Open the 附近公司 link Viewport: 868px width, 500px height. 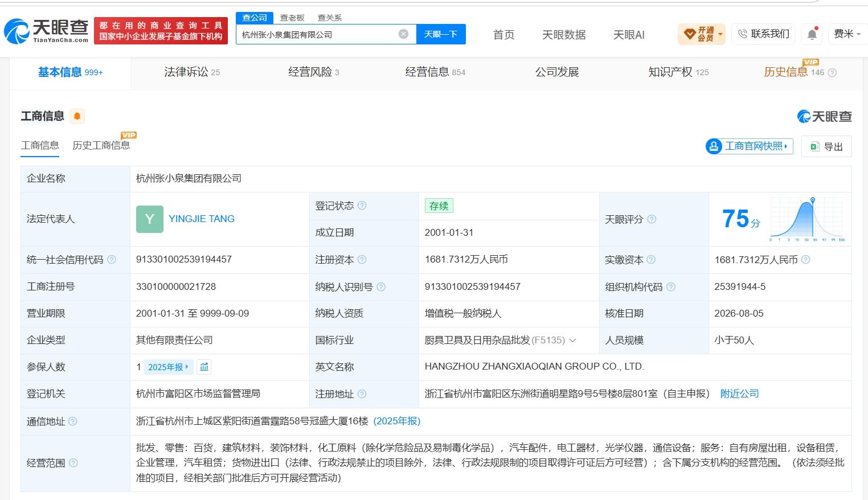pos(739,394)
